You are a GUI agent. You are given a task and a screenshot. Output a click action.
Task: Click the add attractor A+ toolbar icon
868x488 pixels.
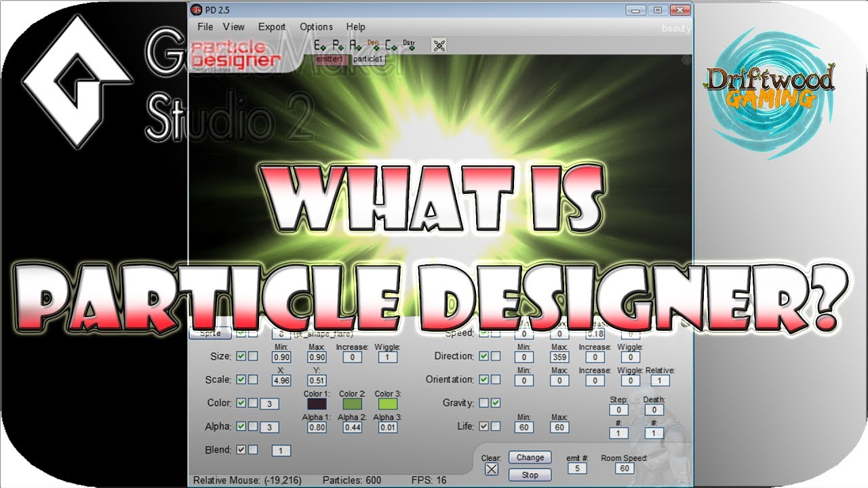[355, 45]
